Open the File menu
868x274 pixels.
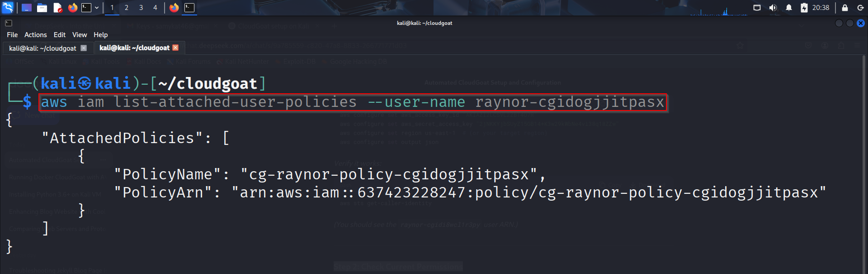(12, 35)
